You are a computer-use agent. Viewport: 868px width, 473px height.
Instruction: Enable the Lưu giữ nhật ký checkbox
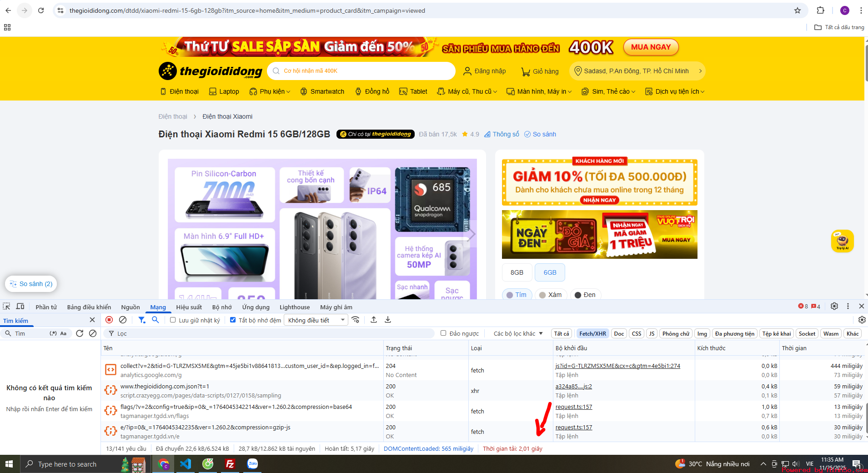[x=172, y=320]
